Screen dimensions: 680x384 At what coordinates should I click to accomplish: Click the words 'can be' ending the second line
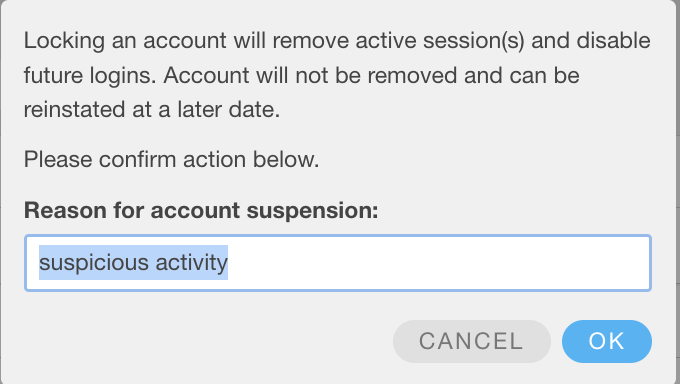pos(544,75)
